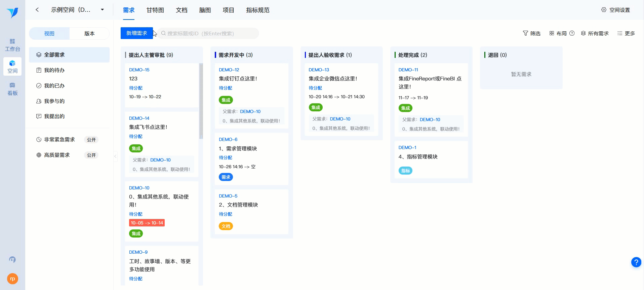
Task: Click the orange 文档 tag on DEMO-5
Action: click(x=226, y=226)
